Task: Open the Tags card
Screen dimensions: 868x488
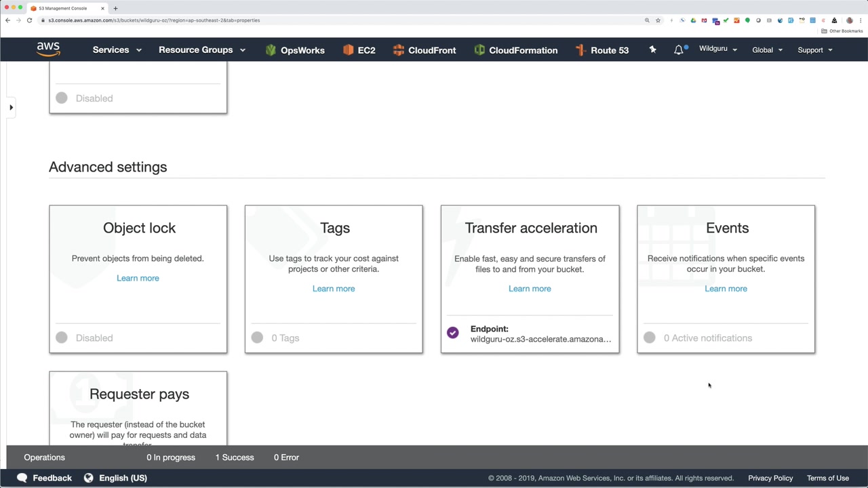Action: pos(334,279)
